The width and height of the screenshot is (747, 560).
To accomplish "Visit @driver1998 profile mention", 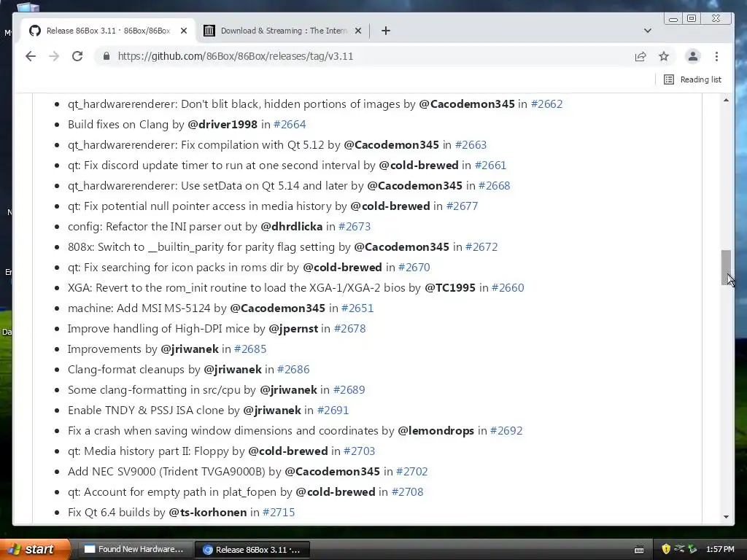I will (222, 124).
